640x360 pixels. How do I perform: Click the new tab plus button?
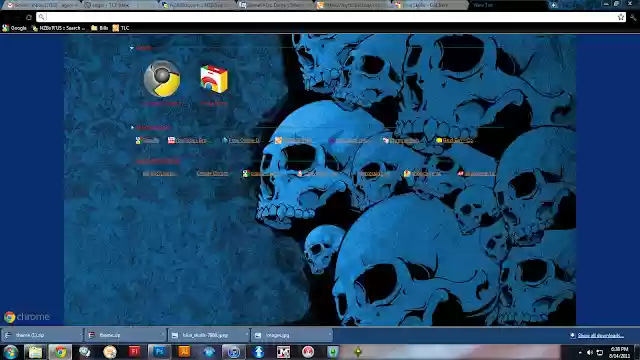[x=553, y=5]
